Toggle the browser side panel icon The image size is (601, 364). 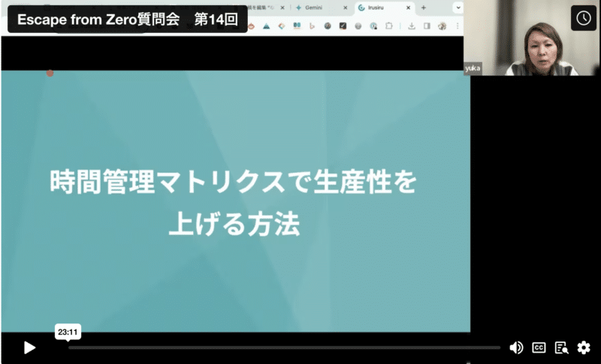tap(427, 26)
